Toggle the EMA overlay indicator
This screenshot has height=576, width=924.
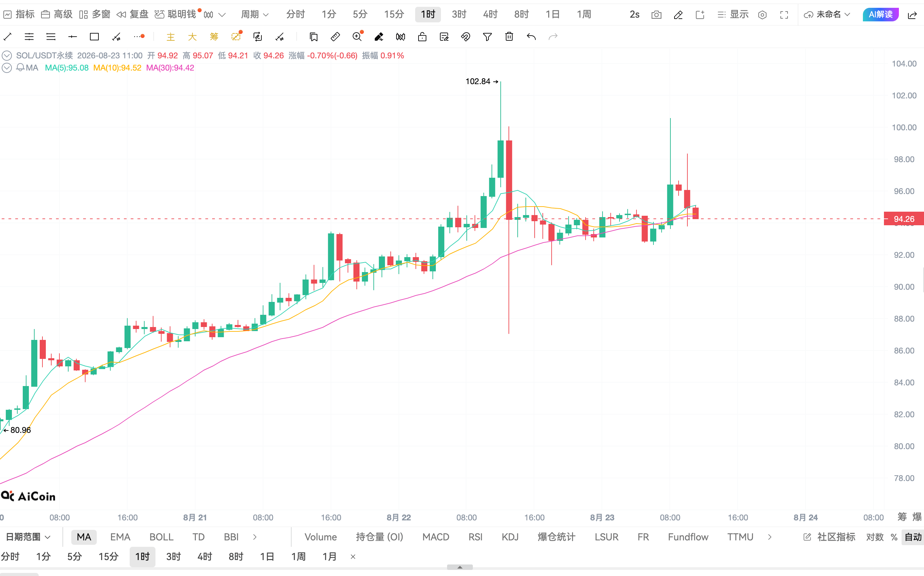120,537
